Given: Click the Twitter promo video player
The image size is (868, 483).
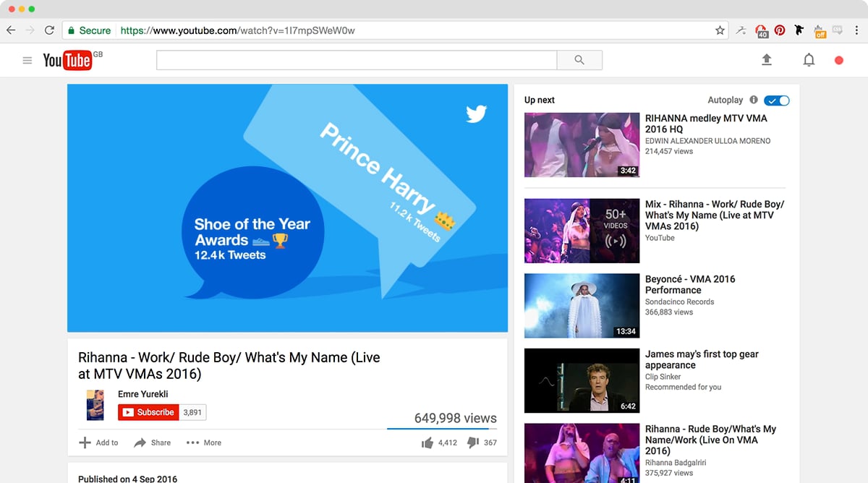Looking at the screenshot, I should [x=288, y=208].
